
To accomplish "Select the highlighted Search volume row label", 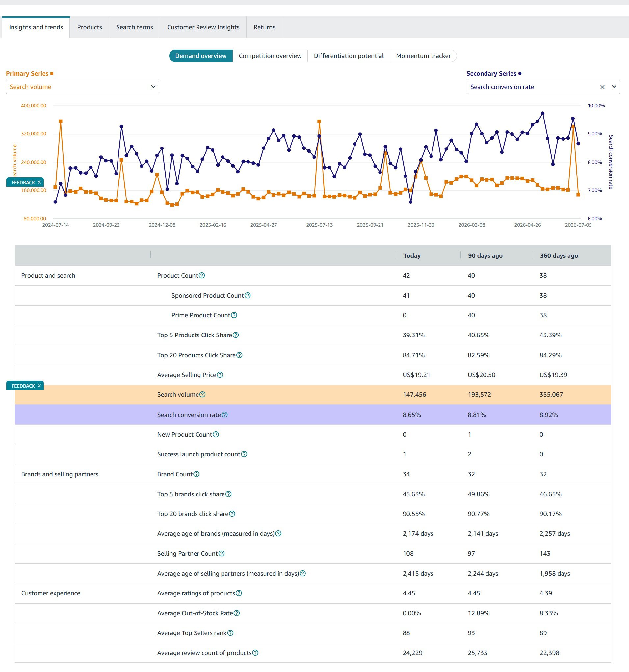I will click(x=178, y=394).
